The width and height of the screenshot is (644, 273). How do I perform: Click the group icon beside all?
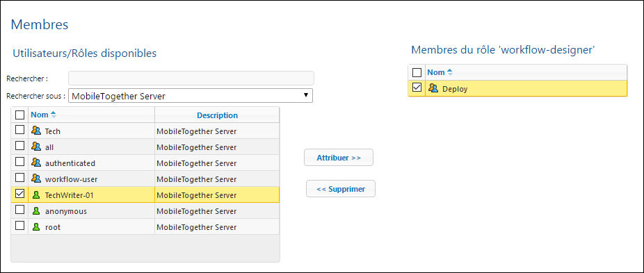(36, 147)
